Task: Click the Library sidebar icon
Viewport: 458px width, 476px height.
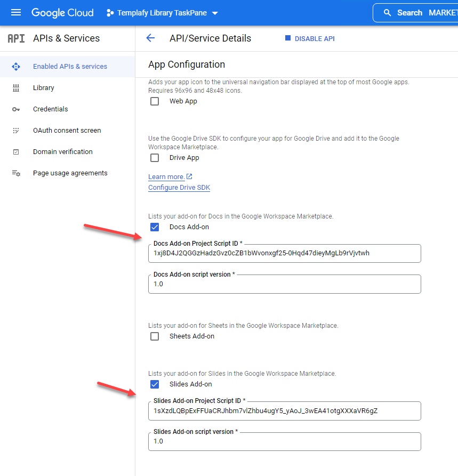Action: click(x=16, y=88)
